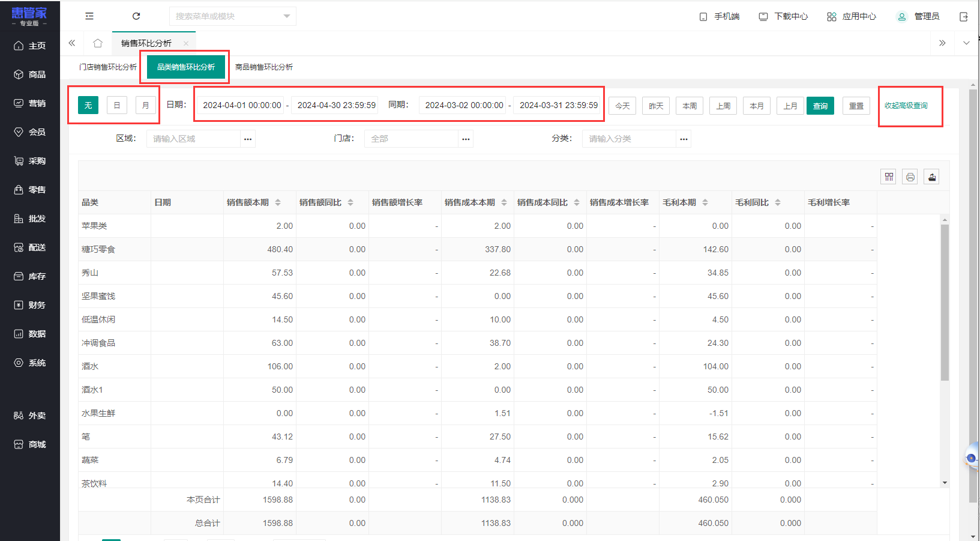
Task: Open the 会员 sidebar module
Action: pyautogui.click(x=30, y=132)
